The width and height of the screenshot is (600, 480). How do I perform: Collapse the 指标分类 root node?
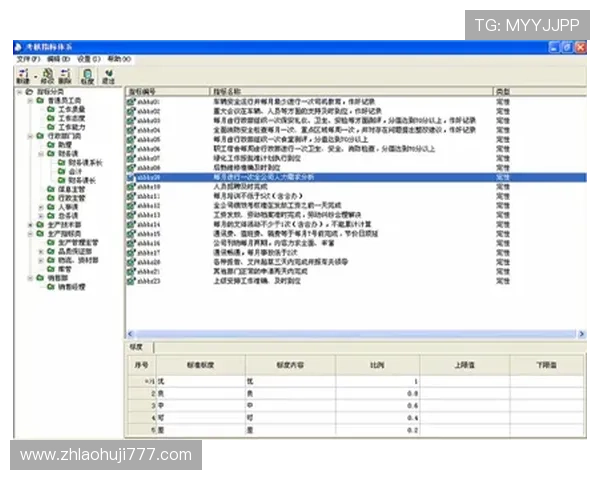19,92
